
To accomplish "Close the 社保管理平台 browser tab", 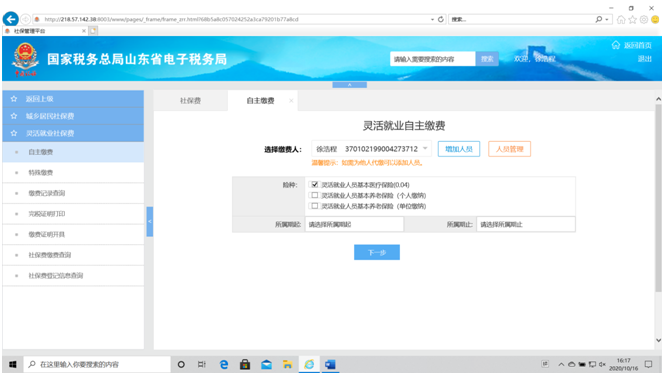I will [x=83, y=31].
